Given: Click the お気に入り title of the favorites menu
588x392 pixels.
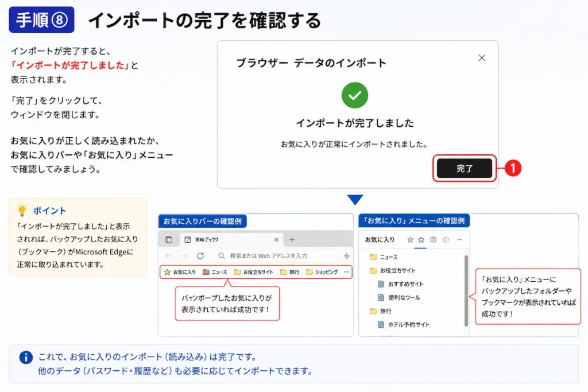Looking at the screenshot, I should pos(380,240).
